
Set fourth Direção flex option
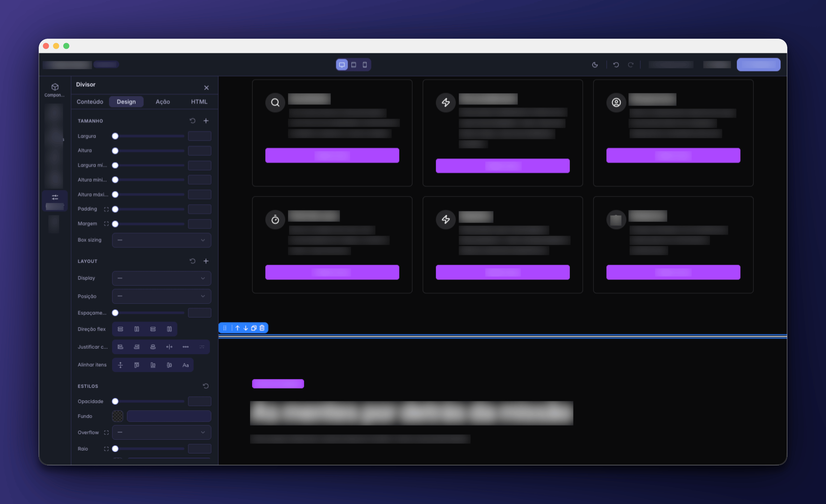[169, 329]
